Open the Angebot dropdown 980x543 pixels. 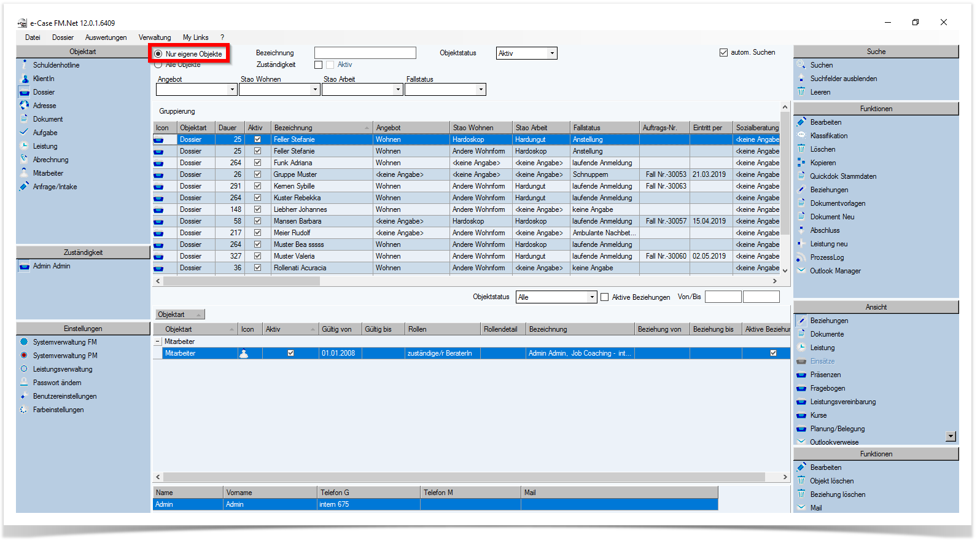pyautogui.click(x=232, y=90)
